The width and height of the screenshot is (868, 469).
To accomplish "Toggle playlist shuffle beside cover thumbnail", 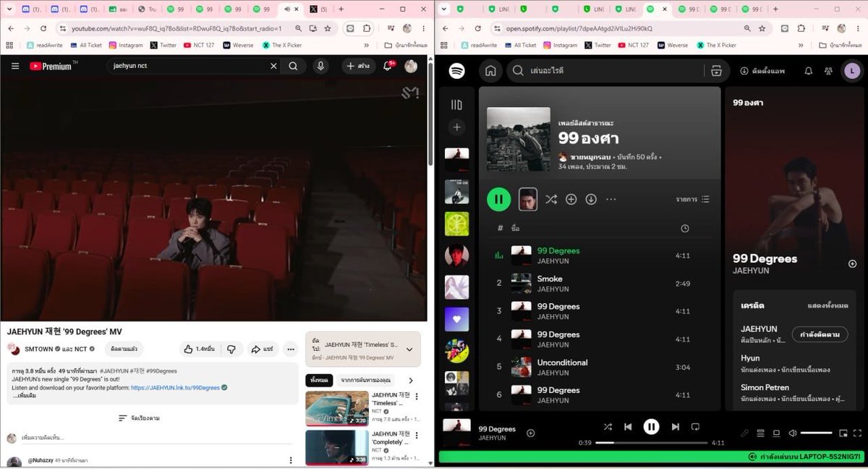I will [551, 199].
